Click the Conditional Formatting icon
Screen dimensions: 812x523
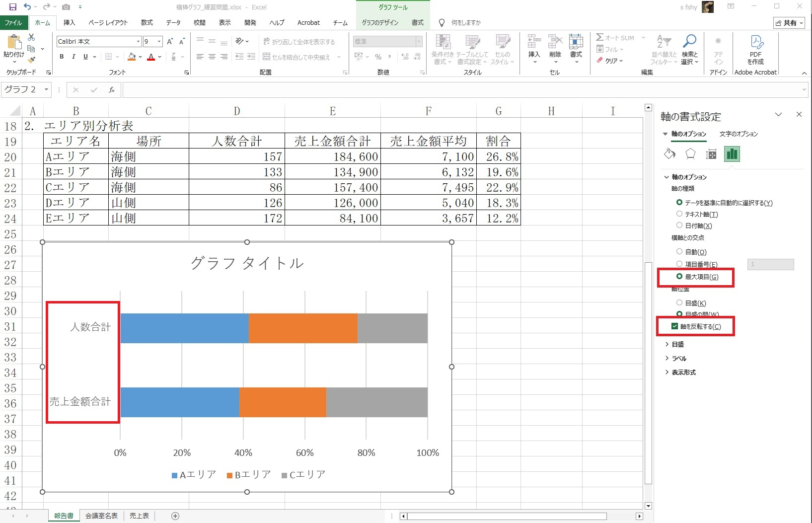coord(443,43)
